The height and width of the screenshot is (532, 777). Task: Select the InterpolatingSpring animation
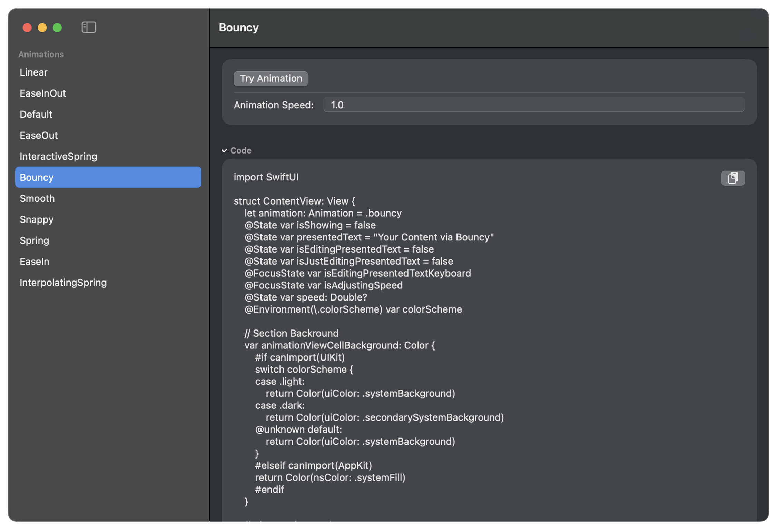(x=63, y=283)
